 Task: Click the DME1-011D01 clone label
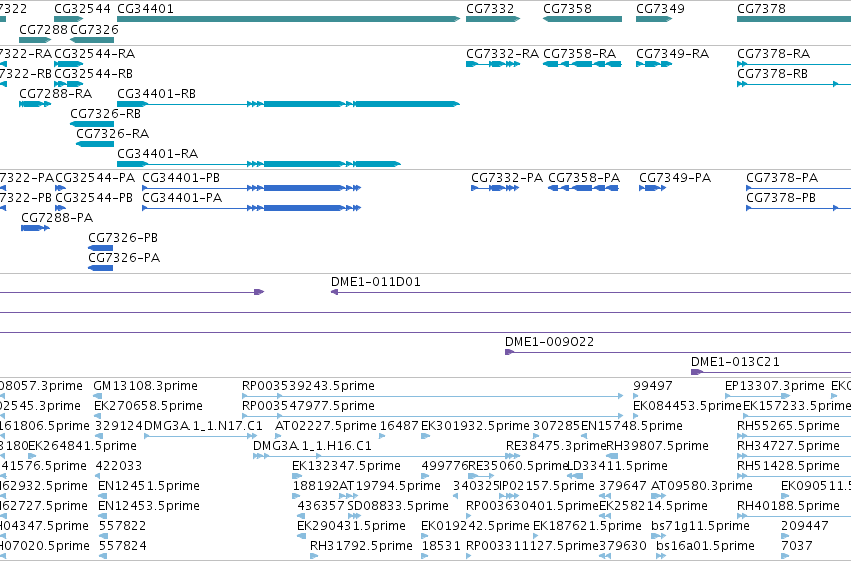click(x=376, y=282)
